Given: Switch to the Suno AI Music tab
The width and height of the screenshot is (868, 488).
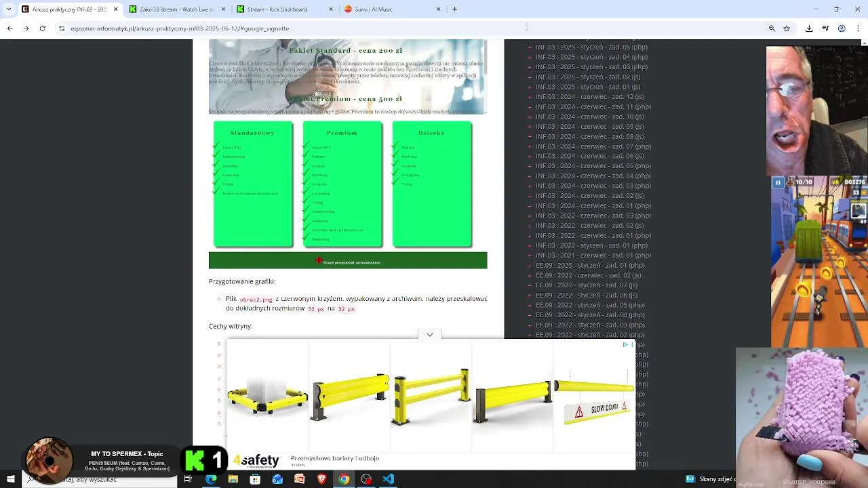Looking at the screenshot, I should [x=391, y=9].
